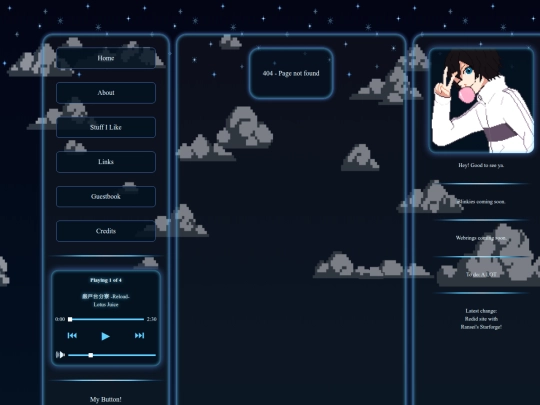
Task: Click the anime character profile picture
Action: (481, 101)
